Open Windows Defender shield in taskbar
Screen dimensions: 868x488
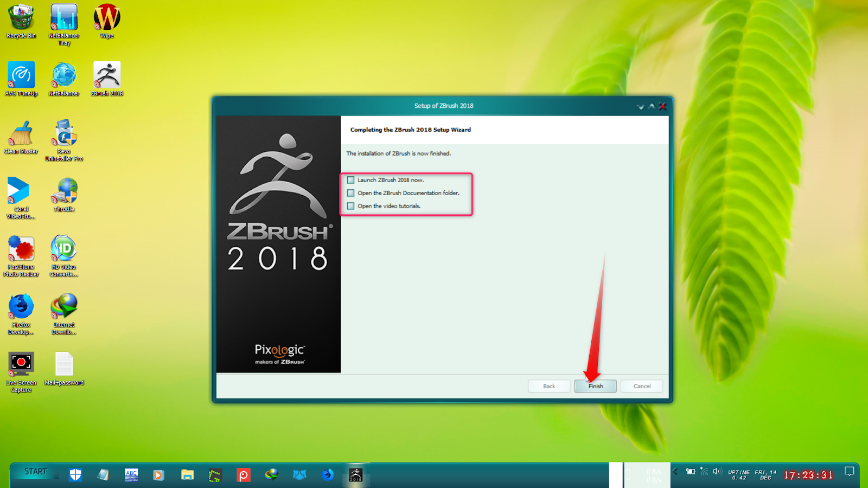click(75, 475)
